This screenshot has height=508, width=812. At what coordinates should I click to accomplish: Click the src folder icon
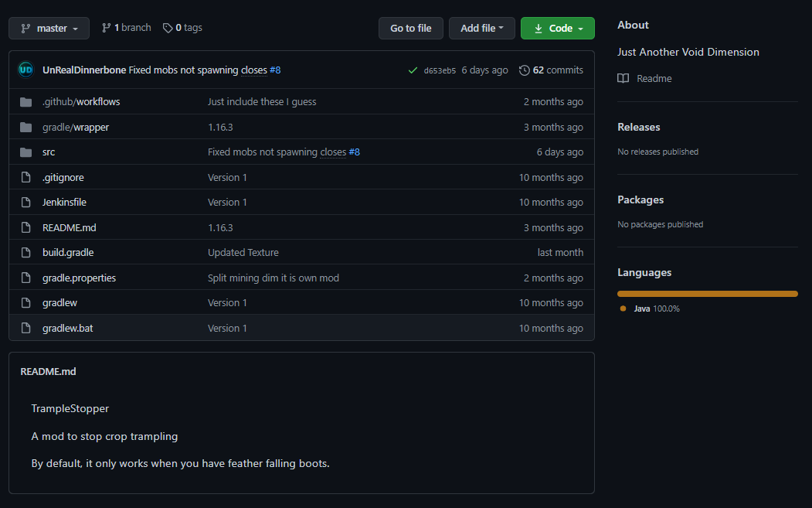(x=25, y=152)
